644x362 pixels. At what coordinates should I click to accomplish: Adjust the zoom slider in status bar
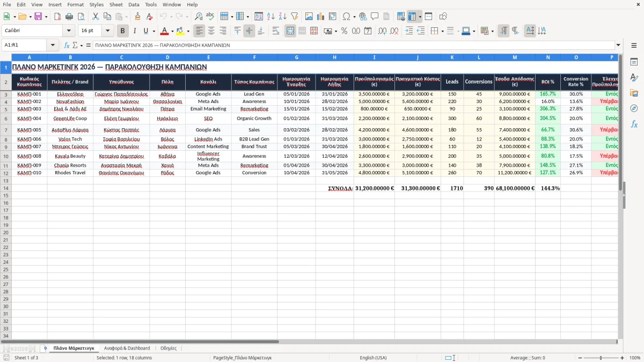pos(601,358)
